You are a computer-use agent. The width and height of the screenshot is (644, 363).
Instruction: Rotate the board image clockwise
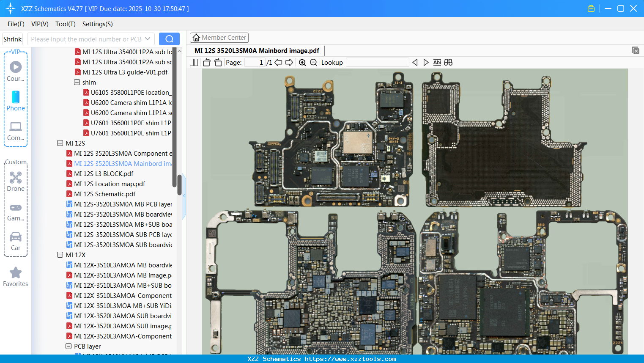point(218,62)
